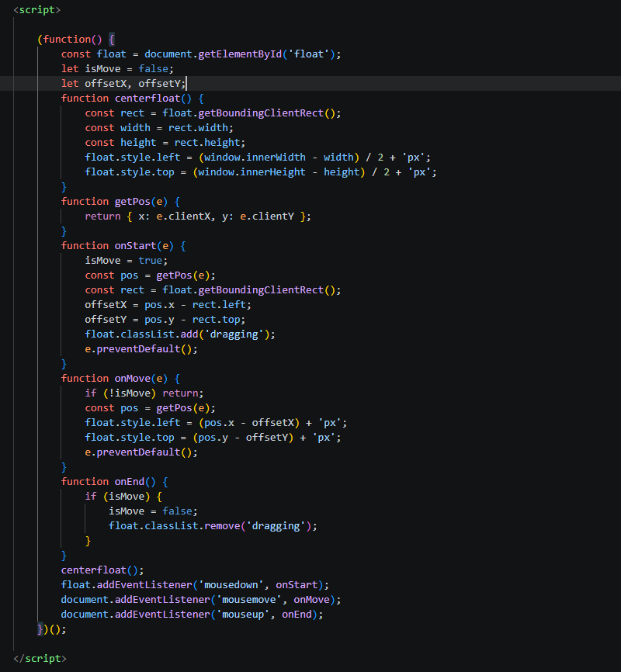
Task: Select centerfloat in its function declaration
Action: click(x=147, y=99)
